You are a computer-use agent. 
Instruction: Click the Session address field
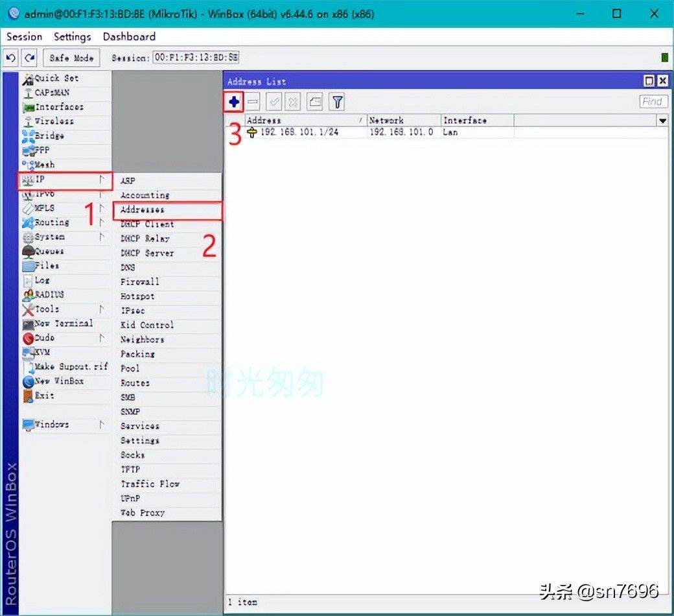tap(196, 57)
